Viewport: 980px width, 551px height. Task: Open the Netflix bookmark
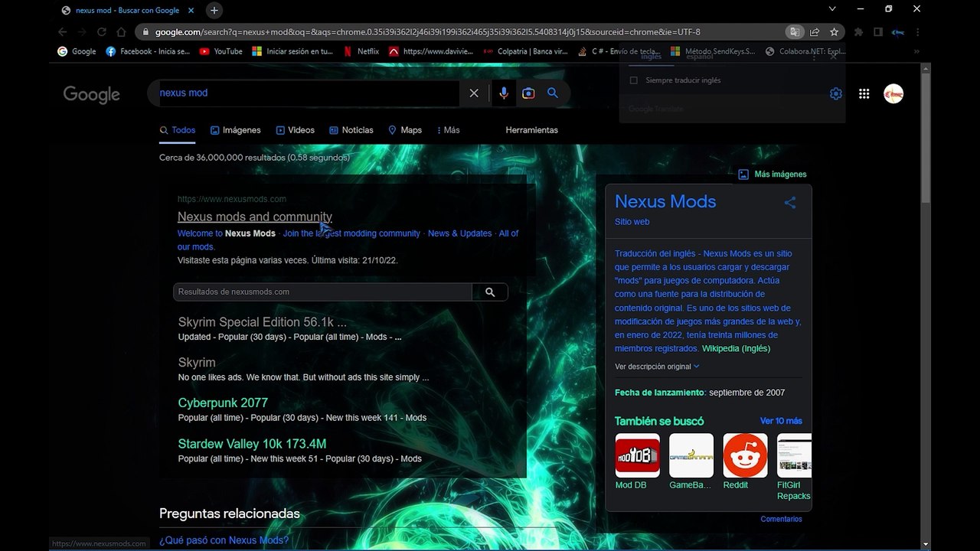pyautogui.click(x=361, y=51)
